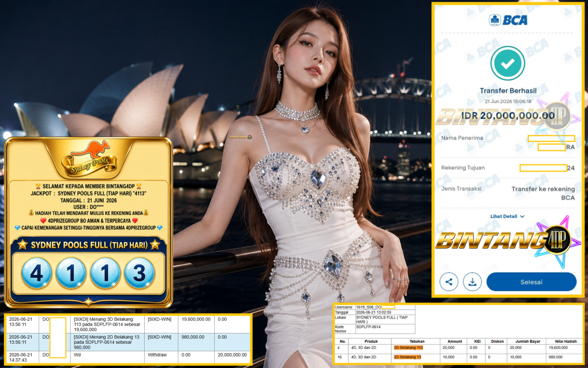The width and height of the screenshot is (588, 368).
Task: Select the timestamp '21 Jun 2026 15:06:18'
Action: tap(508, 101)
